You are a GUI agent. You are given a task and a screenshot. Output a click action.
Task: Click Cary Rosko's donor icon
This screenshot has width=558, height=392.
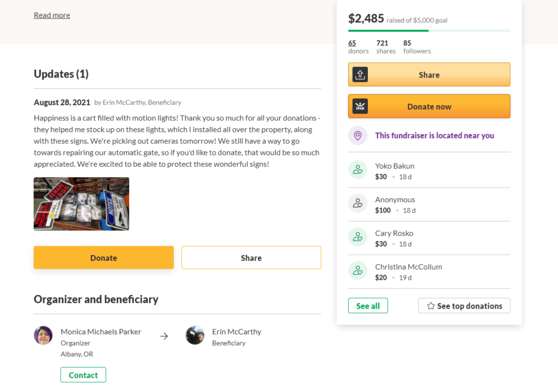coord(357,237)
